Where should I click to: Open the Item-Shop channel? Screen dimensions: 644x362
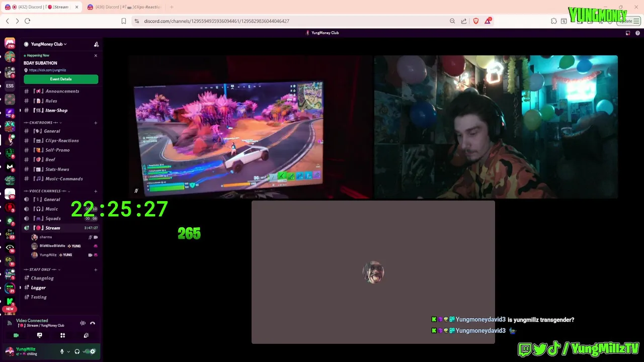(x=61, y=110)
